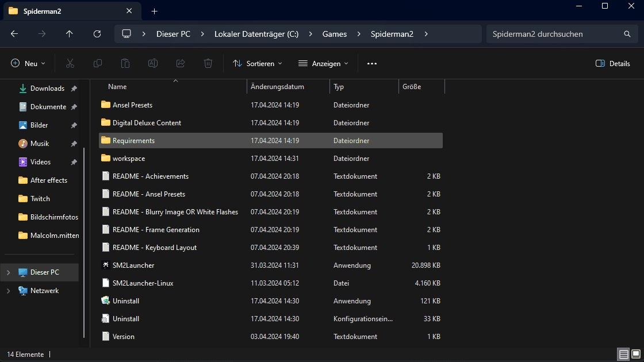Switch to large thumbnails view in status bar
644x362 pixels.
[x=635, y=354]
